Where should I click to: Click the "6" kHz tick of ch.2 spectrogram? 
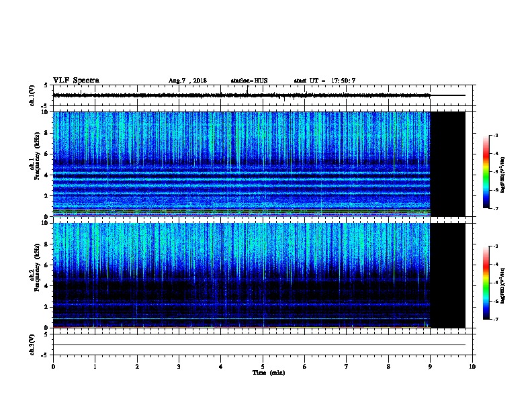[48, 265]
